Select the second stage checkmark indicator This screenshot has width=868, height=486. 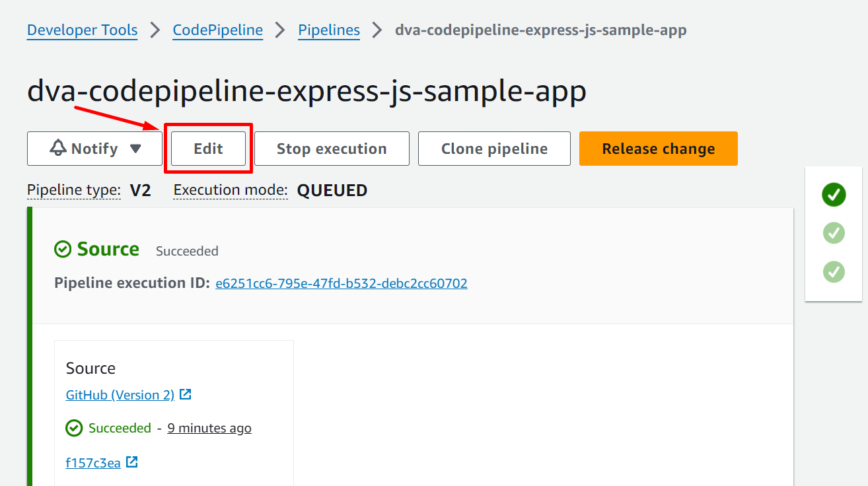coord(834,232)
